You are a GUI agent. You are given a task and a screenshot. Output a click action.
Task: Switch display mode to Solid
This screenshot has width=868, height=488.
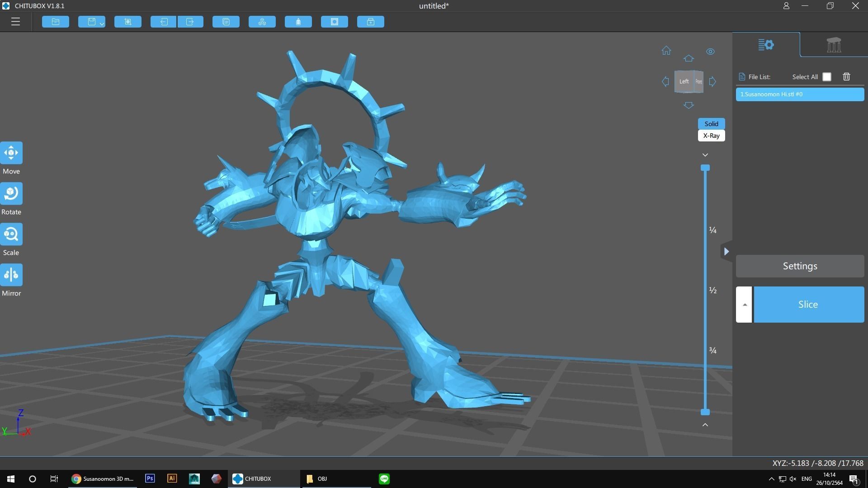point(711,124)
